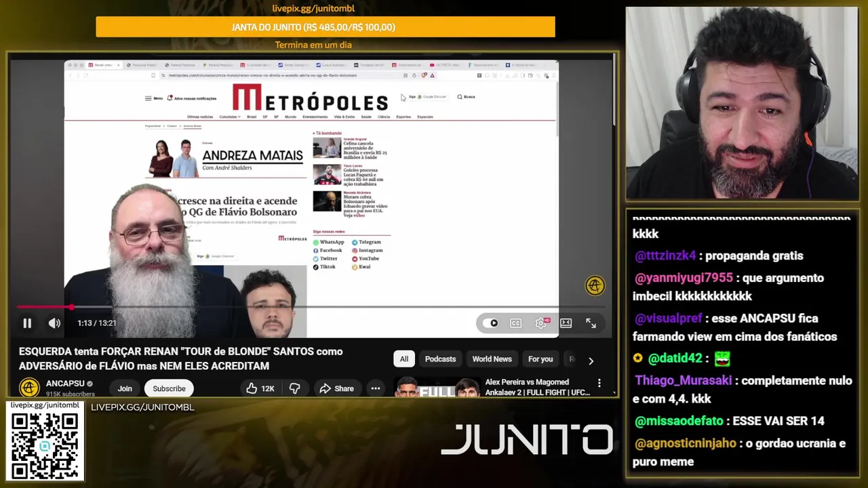
Task: Toggle the autoplay switch in player
Action: (490, 323)
